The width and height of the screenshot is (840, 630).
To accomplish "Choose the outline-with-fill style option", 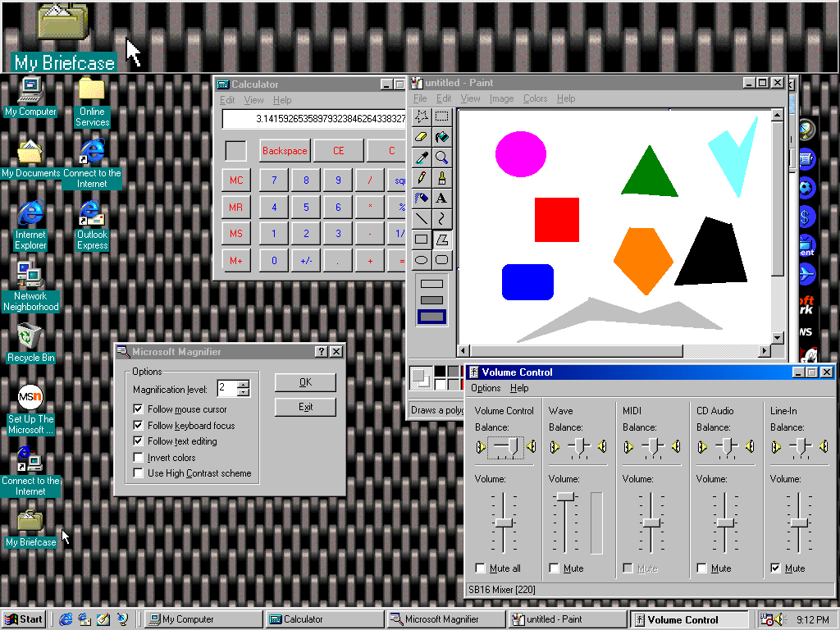I will (x=431, y=300).
